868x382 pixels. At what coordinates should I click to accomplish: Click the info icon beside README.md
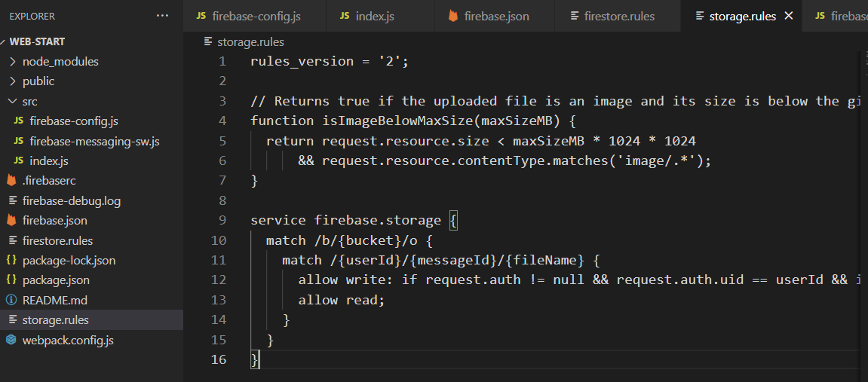coord(11,300)
